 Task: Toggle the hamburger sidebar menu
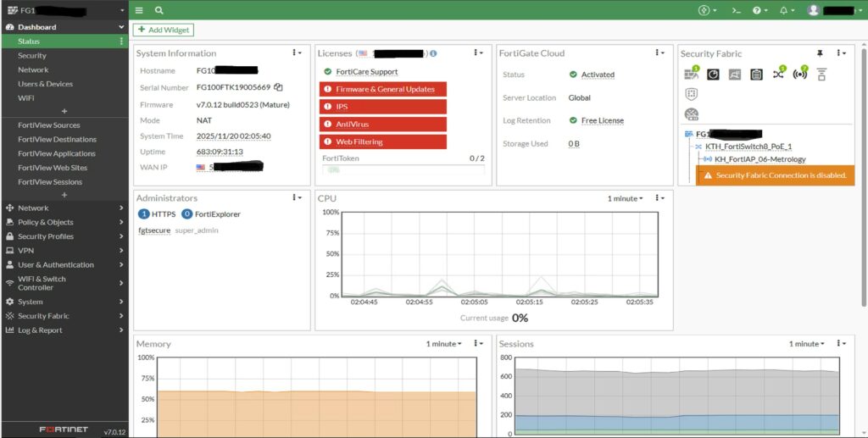pos(140,10)
